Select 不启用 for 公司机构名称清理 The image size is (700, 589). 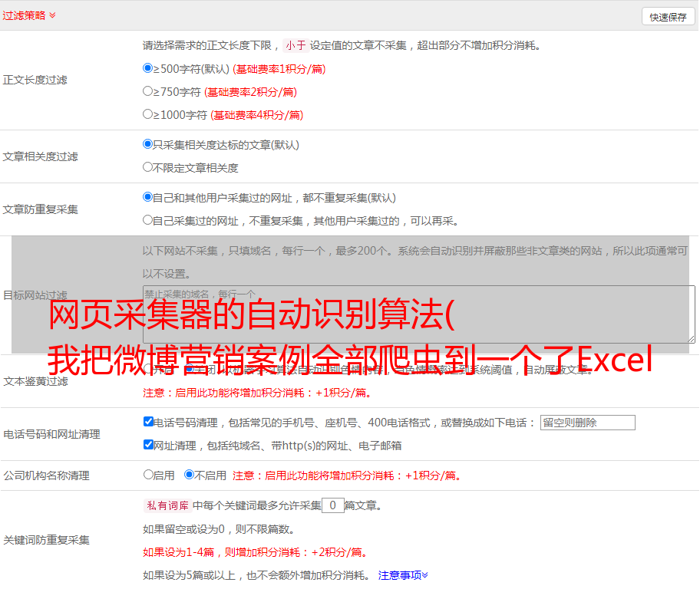click(190, 475)
